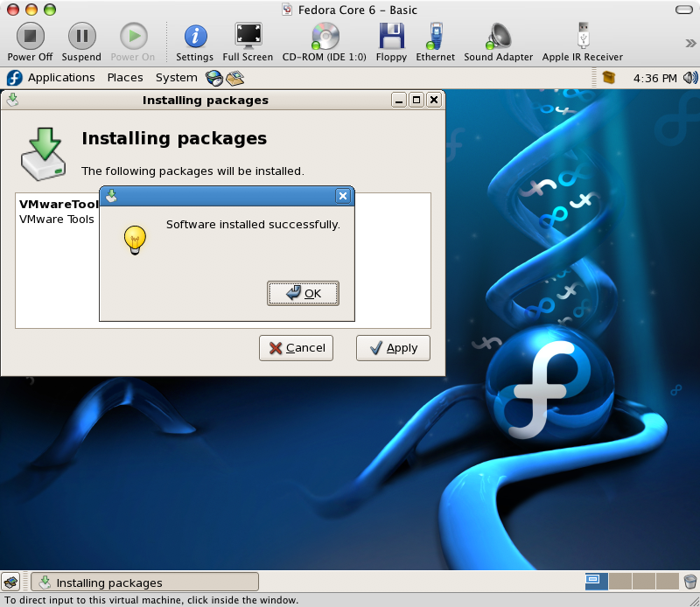
Task: Minimize the Installing packages window
Action: tap(399, 100)
